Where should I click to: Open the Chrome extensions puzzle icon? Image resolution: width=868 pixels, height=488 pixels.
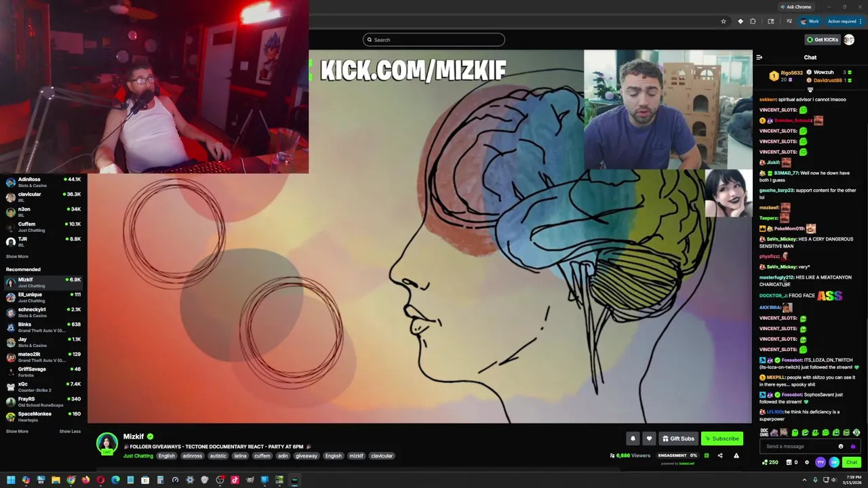coord(753,21)
